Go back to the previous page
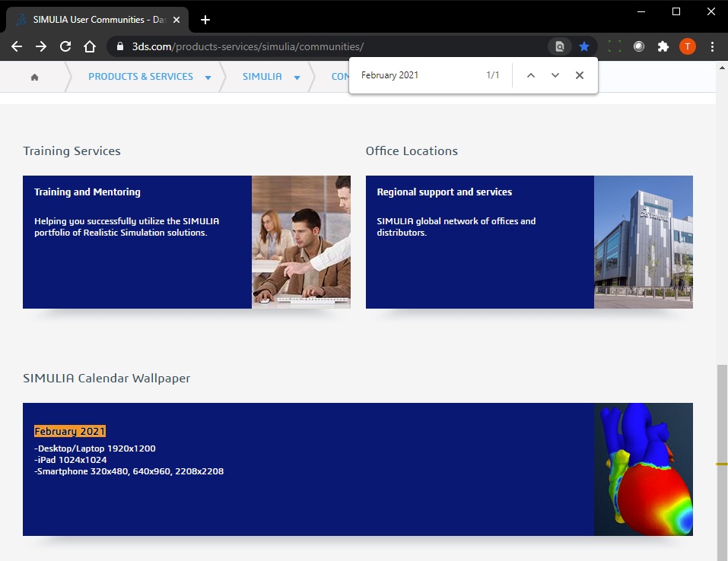728x561 pixels. [17, 46]
